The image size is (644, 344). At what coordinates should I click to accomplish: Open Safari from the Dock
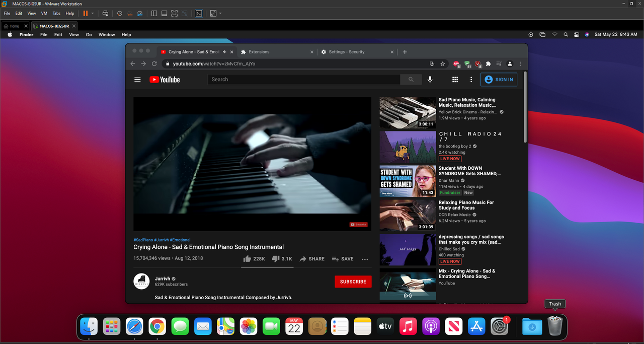tap(134, 327)
